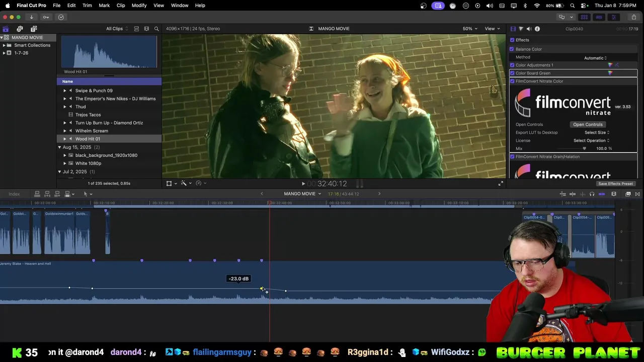Open the browser search magnifier icon

pyautogui.click(x=156, y=29)
